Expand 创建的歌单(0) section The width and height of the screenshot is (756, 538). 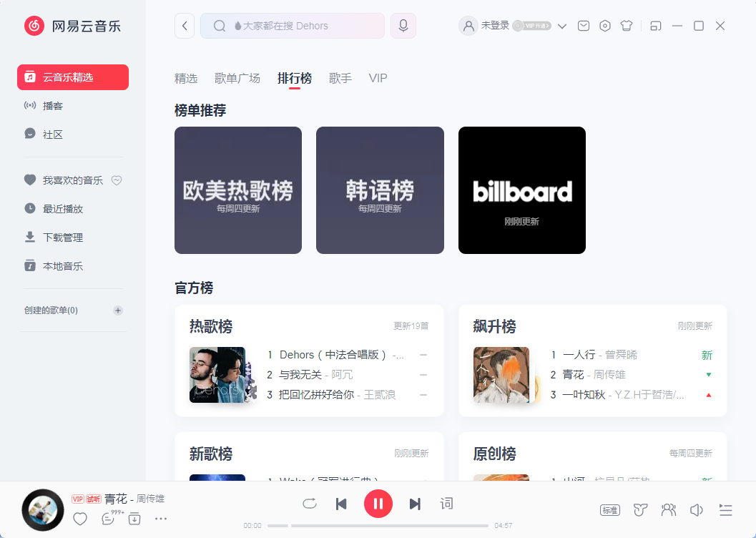click(51, 310)
